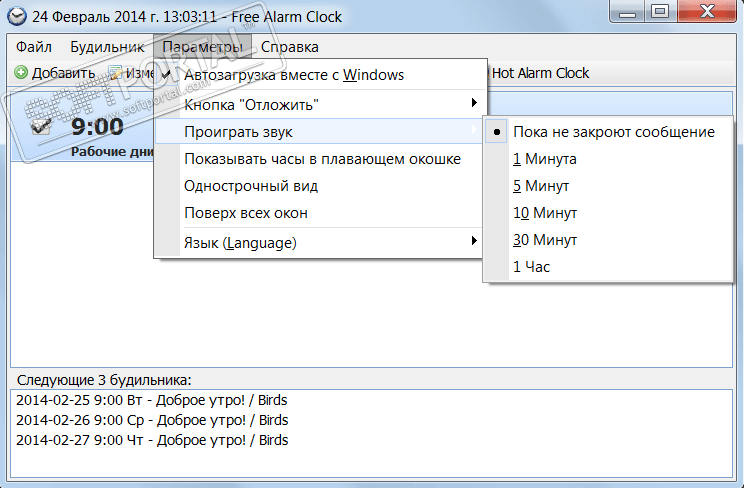Set sound duration to 30 Минут

608,240
